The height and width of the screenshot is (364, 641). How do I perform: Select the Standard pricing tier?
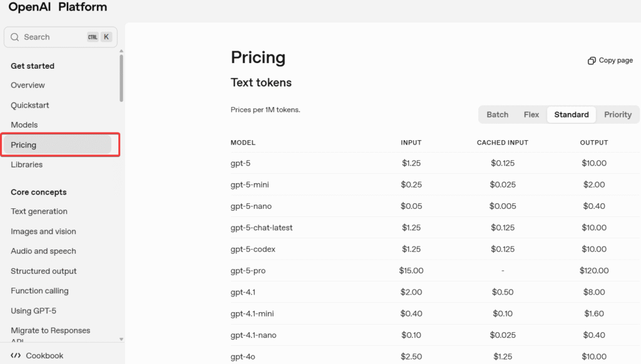[572, 114]
